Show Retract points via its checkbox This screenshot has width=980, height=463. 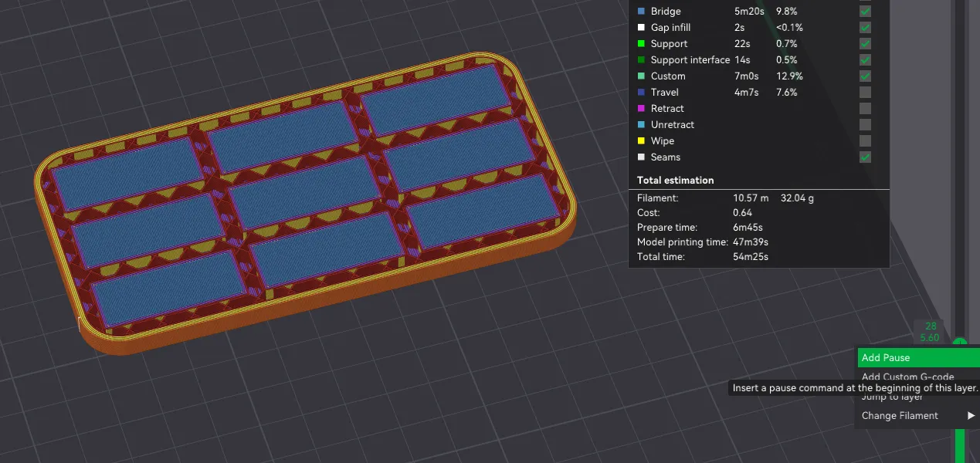coord(866,109)
